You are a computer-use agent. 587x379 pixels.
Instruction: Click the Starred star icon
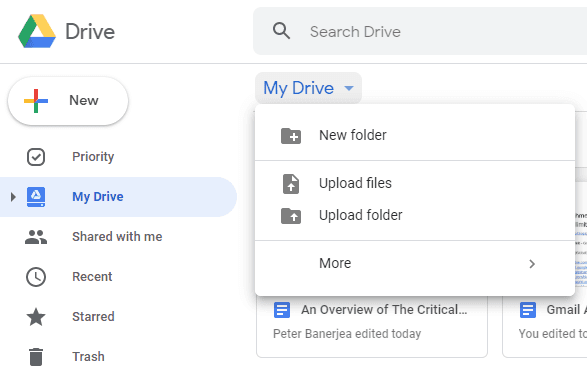[36, 317]
